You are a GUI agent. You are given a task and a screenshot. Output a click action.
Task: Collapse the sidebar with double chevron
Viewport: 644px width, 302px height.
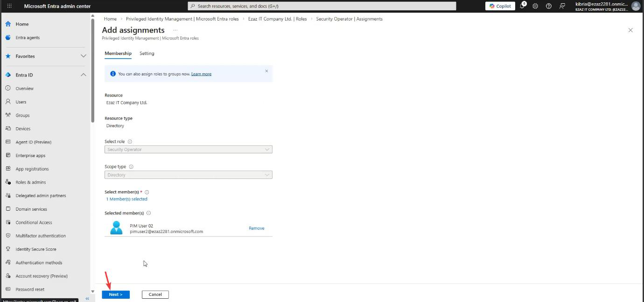coord(87,299)
